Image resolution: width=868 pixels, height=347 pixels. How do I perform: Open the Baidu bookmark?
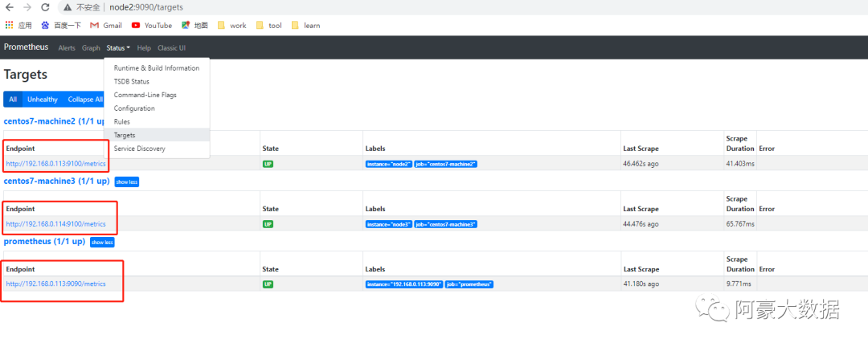point(61,26)
